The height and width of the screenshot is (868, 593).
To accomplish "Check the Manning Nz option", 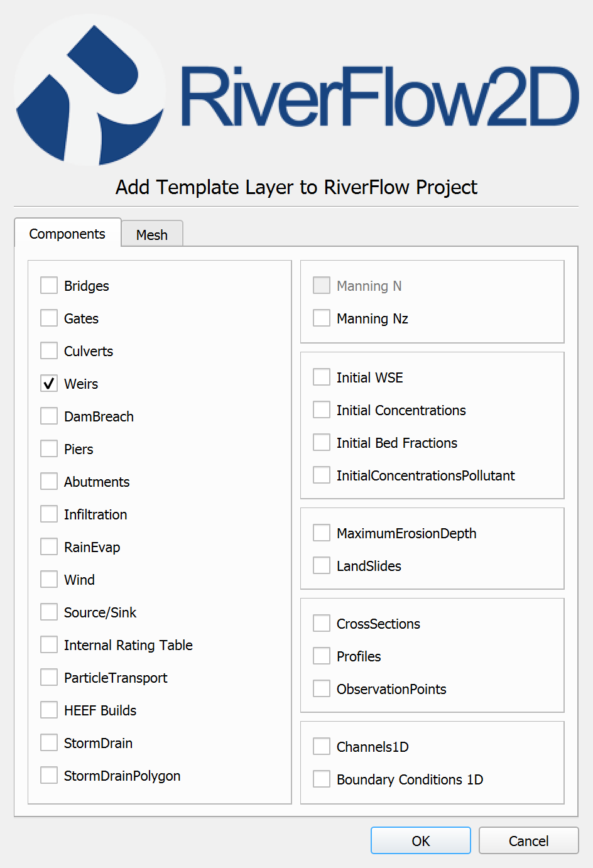I will 322,318.
